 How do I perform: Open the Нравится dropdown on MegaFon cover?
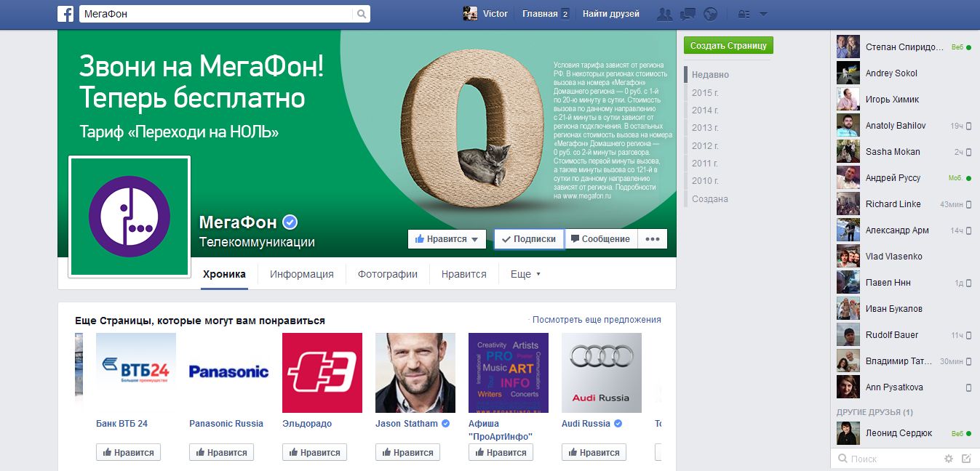pos(447,239)
